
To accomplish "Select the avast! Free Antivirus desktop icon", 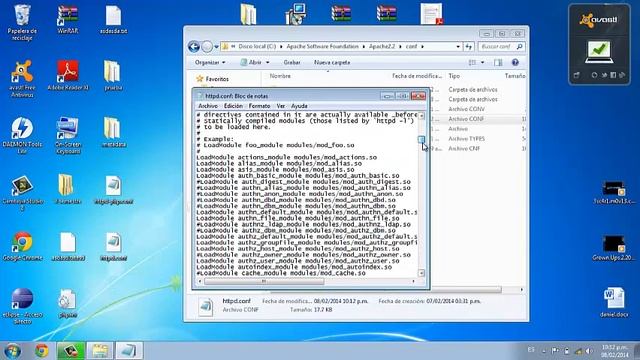I will pyautogui.click(x=22, y=78).
